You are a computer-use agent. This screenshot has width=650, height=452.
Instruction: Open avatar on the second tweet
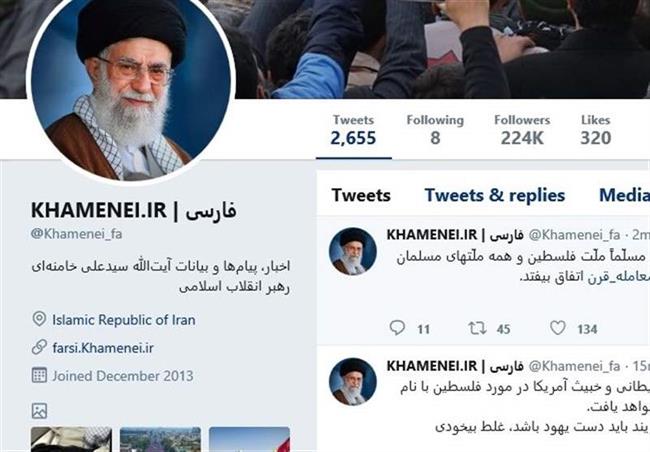[x=353, y=382]
